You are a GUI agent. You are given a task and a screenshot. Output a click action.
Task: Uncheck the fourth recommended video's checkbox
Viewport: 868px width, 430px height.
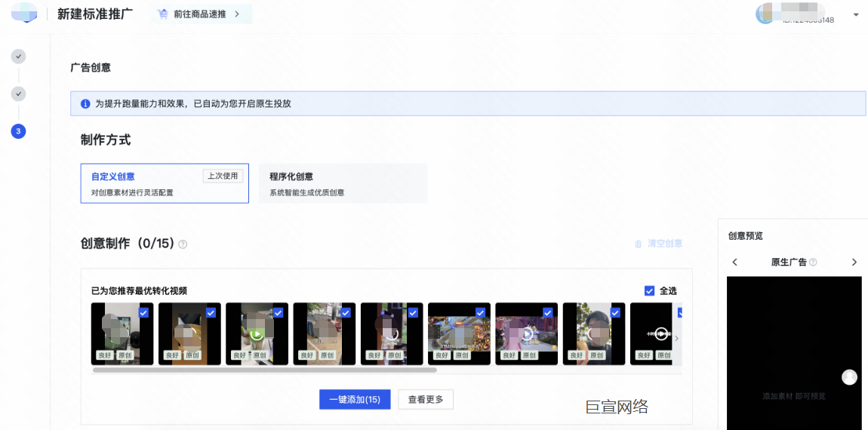tap(346, 312)
